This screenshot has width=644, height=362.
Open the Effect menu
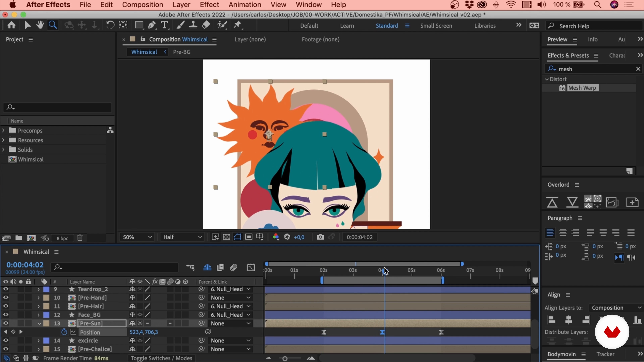point(209,5)
